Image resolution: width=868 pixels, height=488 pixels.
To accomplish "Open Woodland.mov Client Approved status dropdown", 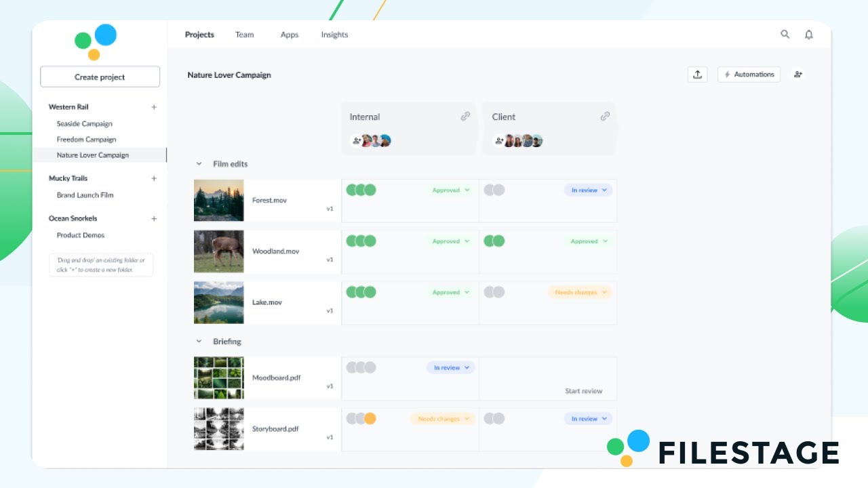I will tap(588, 241).
